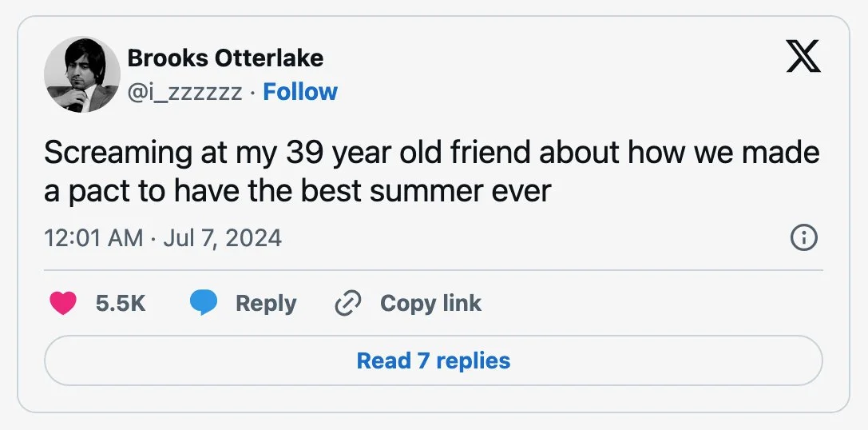868x430 pixels.
Task: Click the Brooks Otterlake display name
Action: point(225,58)
